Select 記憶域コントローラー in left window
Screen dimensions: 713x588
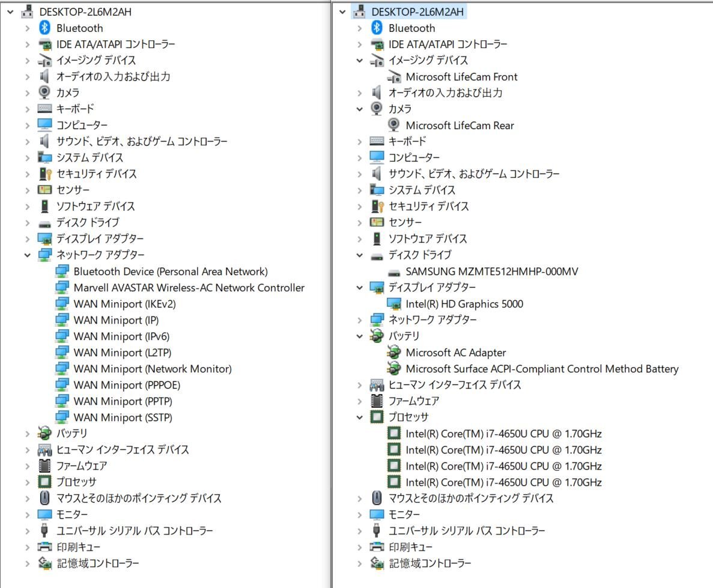coord(98,563)
